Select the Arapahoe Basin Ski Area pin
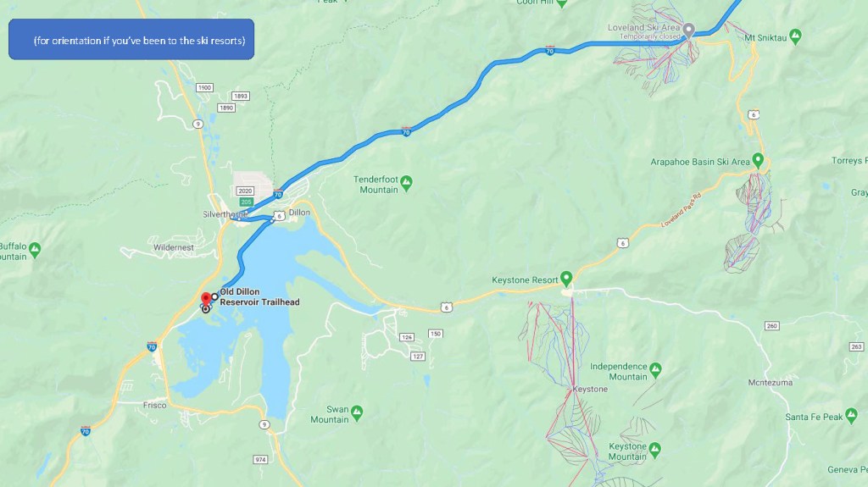 click(758, 160)
